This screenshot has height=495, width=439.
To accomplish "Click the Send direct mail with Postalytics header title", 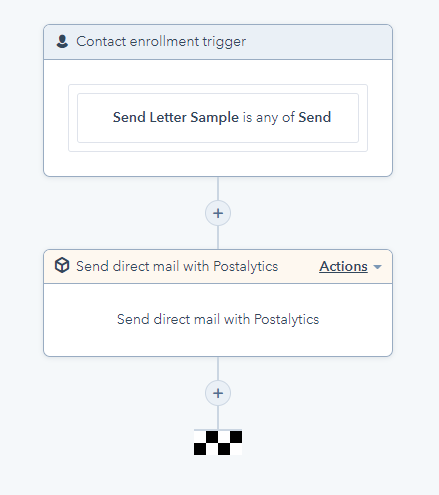I will click(x=177, y=266).
